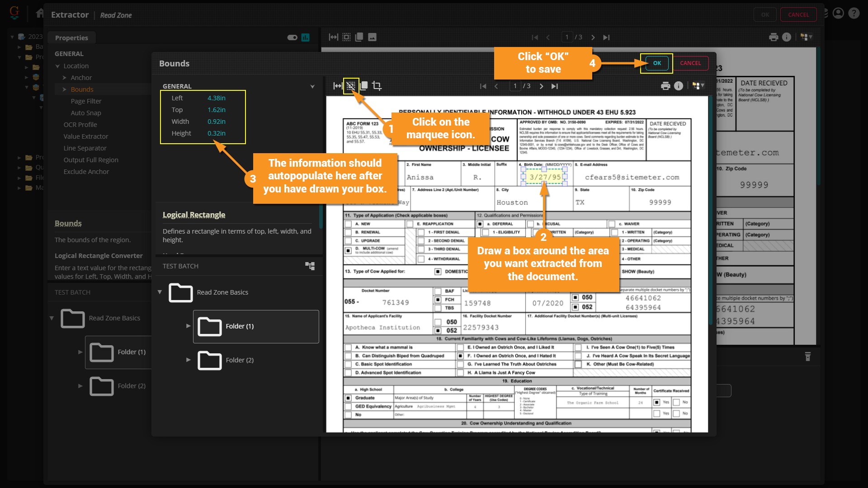The width and height of the screenshot is (868, 488).
Task: Click the info icon in Bounds viewer
Action: [679, 86]
